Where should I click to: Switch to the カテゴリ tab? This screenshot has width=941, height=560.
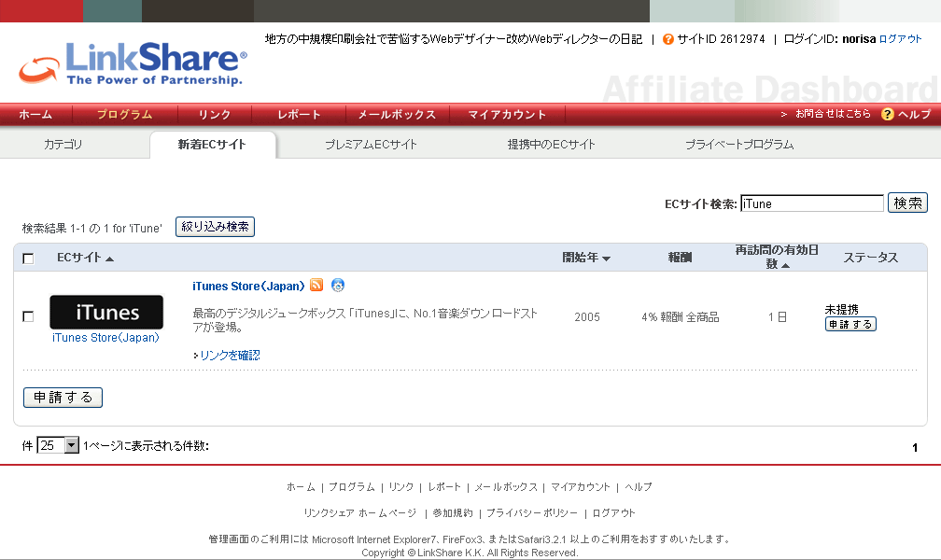click(63, 145)
